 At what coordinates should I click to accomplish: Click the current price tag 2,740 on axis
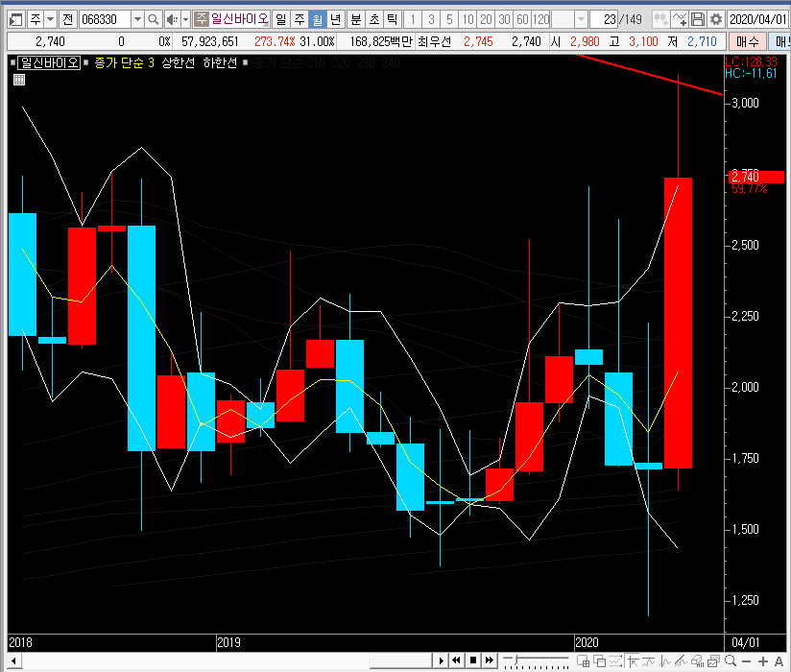tap(755, 177)
